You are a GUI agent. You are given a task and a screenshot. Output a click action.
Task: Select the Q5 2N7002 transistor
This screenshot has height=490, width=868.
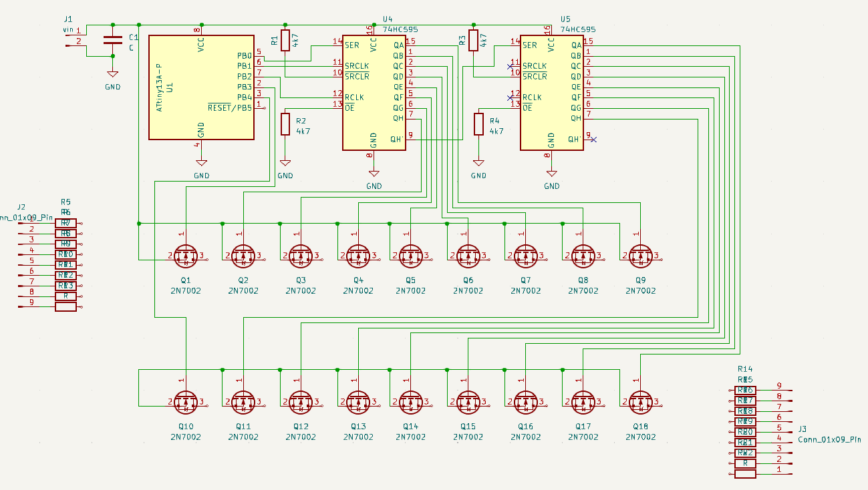point(410,255)
